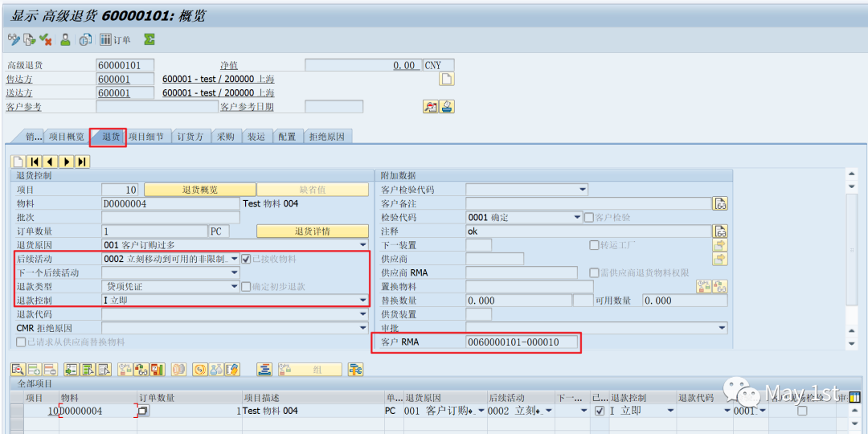Click 送达方 label link

[x=19, y=93]
